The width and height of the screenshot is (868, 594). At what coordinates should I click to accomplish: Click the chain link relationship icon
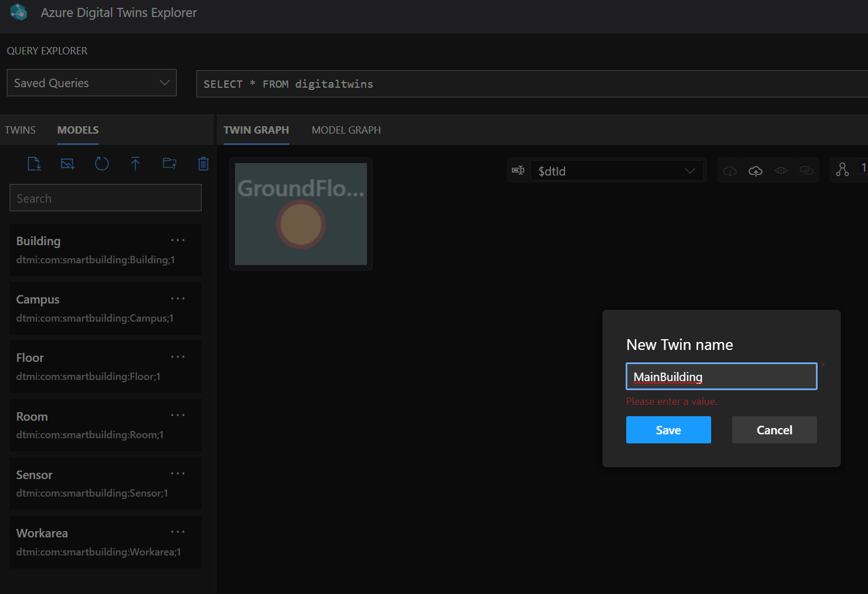[x=807, y=170]
